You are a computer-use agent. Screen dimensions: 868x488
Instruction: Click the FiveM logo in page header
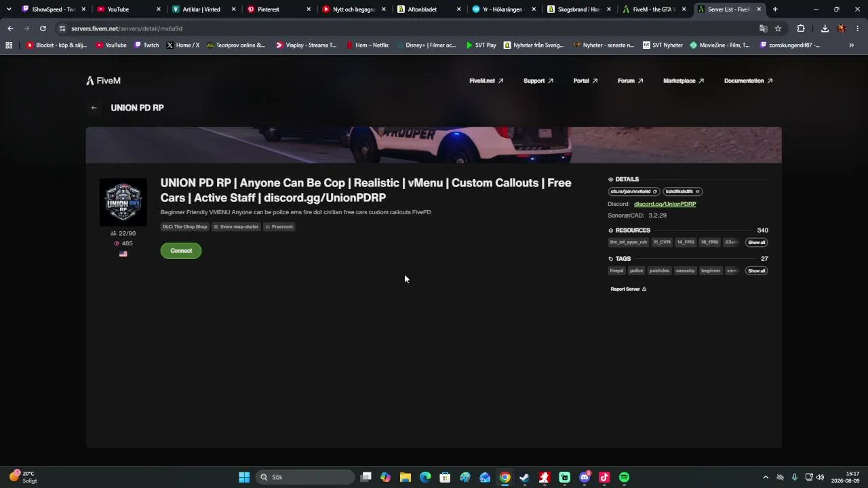[103, 81]
